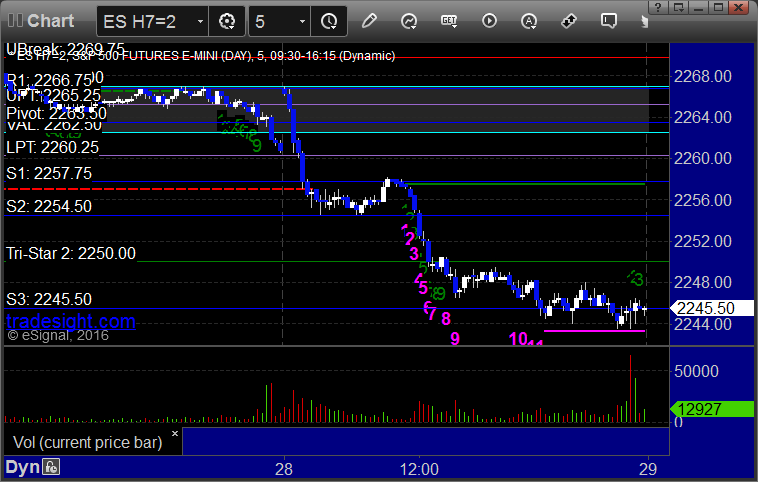This screenshot has width=758, height=482.
Task: Click the Chart title grip handle
Action: (x=15, y=21)
